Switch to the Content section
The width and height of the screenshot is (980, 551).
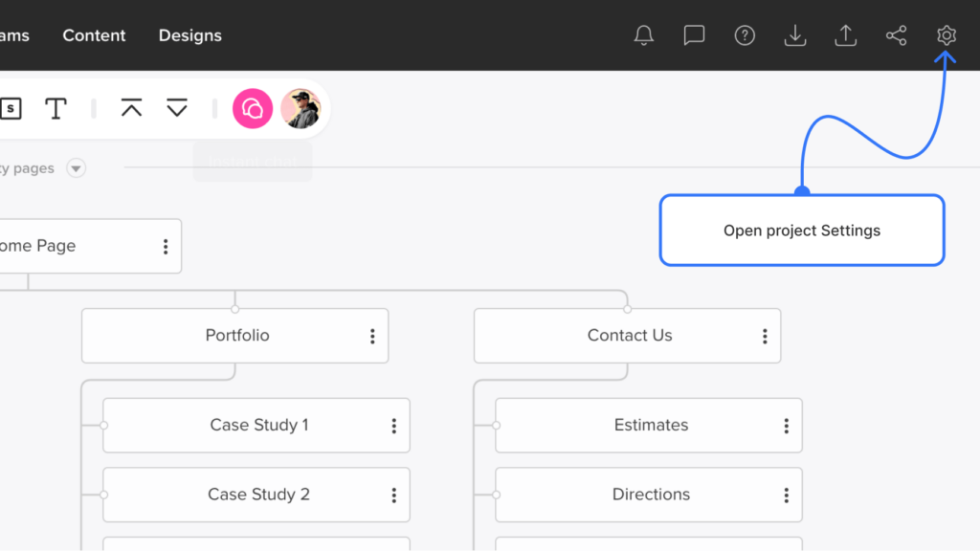tap(94, 35)
